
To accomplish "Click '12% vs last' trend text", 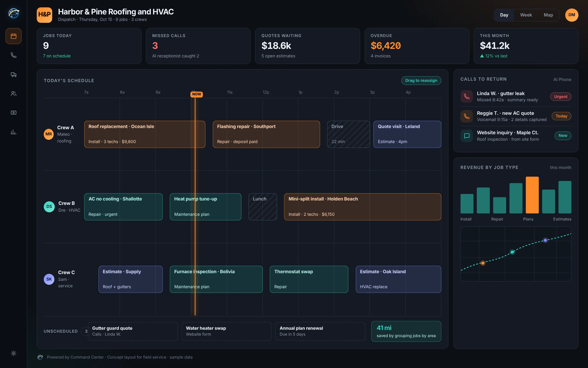I will click(x=494, y=56).
